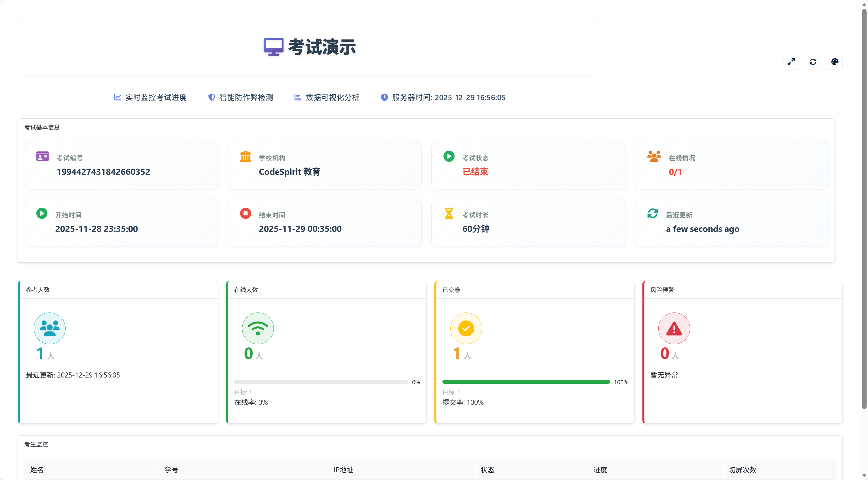Click the refresh icon button
Image resolution: width=868 pixels, height=480 pixels.
click(x=813, y=62)
